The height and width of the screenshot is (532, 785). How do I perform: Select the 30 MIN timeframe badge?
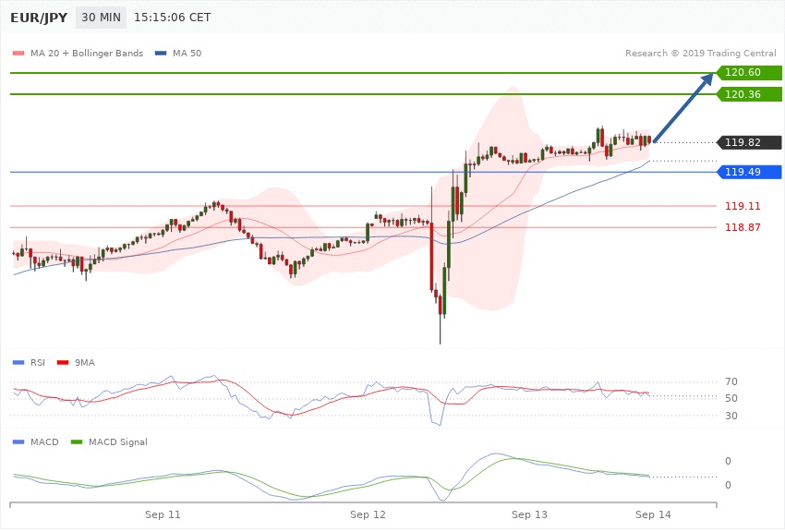pos(102,18)
